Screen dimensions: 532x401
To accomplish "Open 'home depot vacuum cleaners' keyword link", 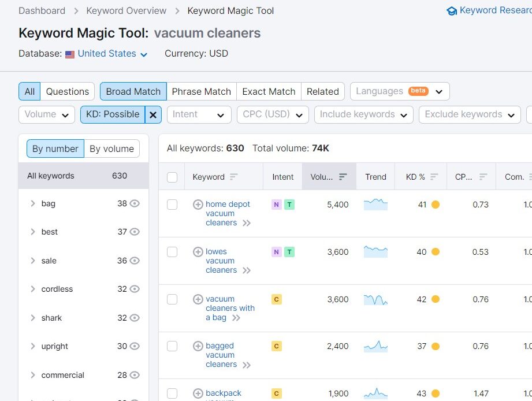I will (228, 213).
